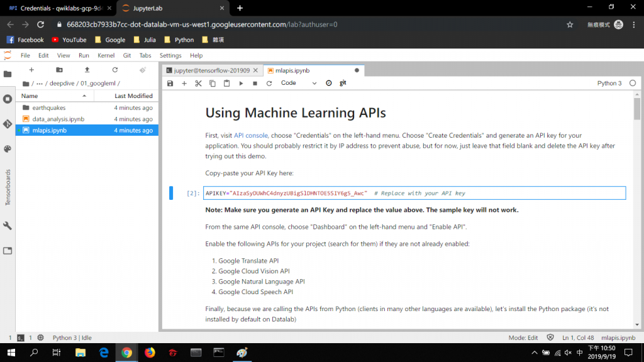Click the kernel status circle indicator

click(x=633, y=84)
